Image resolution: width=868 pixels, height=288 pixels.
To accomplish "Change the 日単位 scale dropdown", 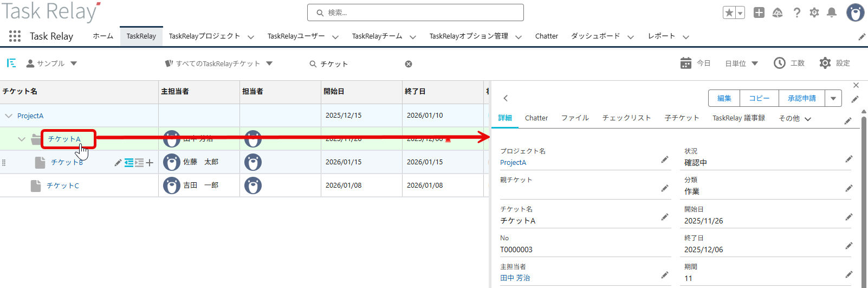I will click(742, 63).
